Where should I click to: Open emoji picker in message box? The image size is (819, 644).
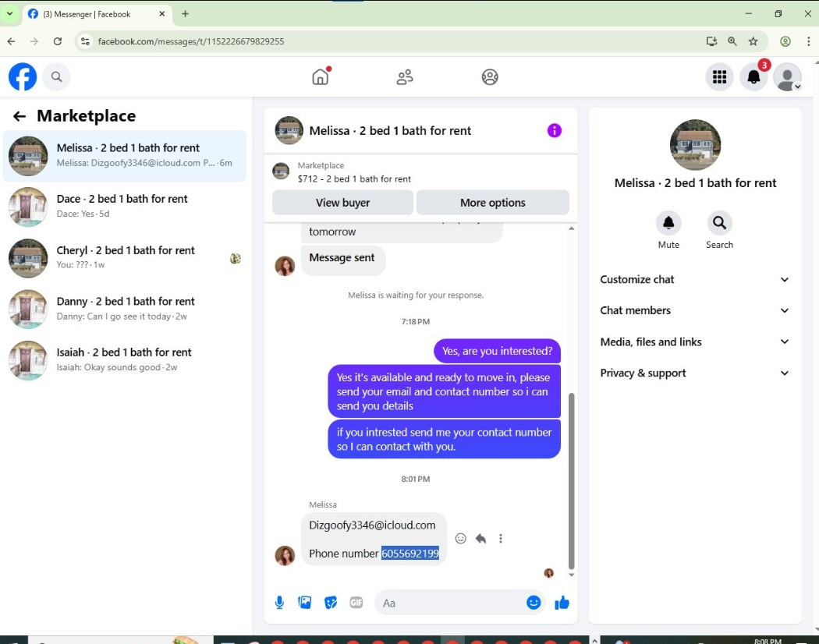(x=534, y=603)
